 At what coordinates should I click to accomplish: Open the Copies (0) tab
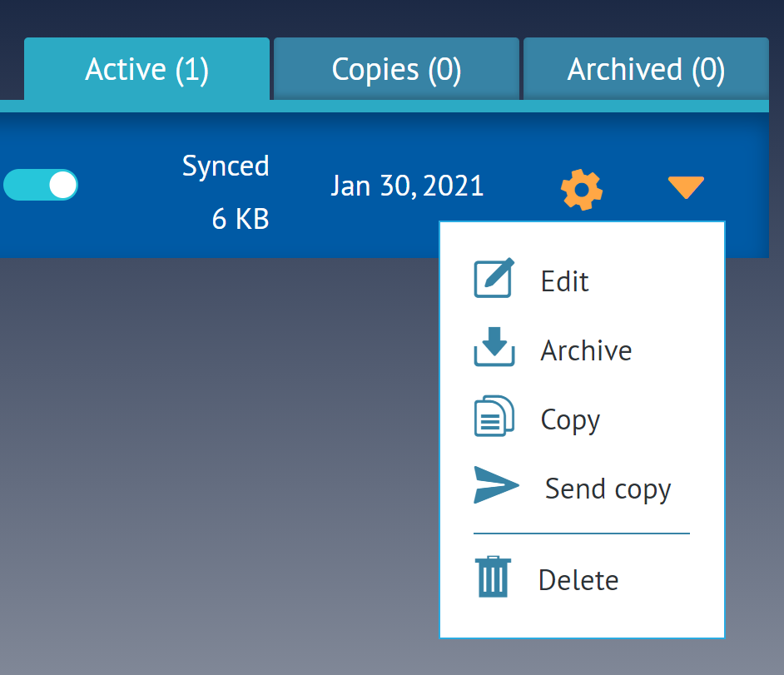pyautogui.click(x=396, y=69)
